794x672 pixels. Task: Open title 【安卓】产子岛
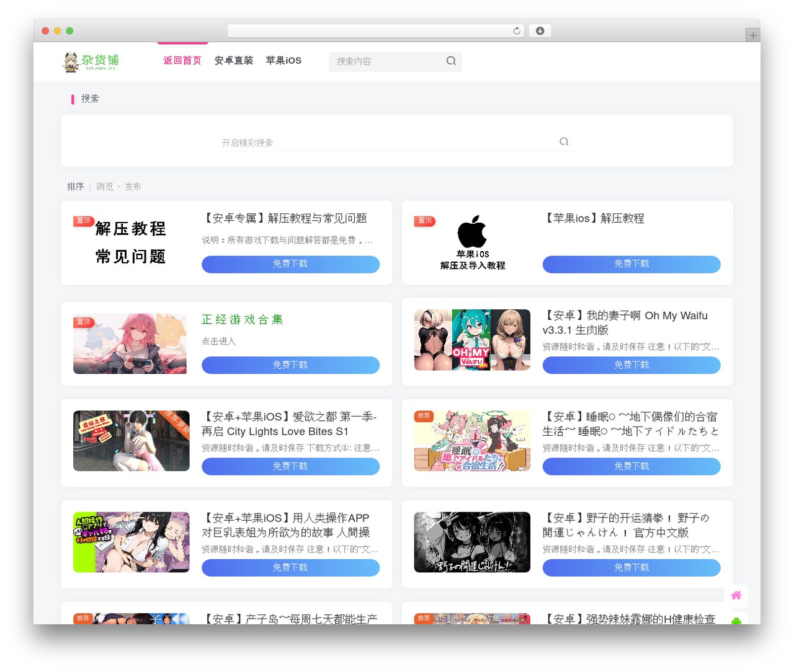(x=290, y=618)
